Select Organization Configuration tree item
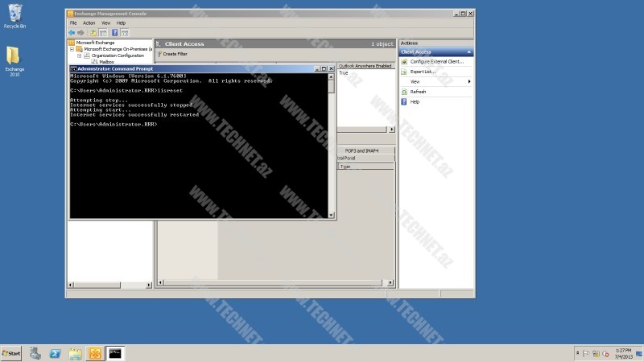Screen dimensions: 644x362 point(118,56)
